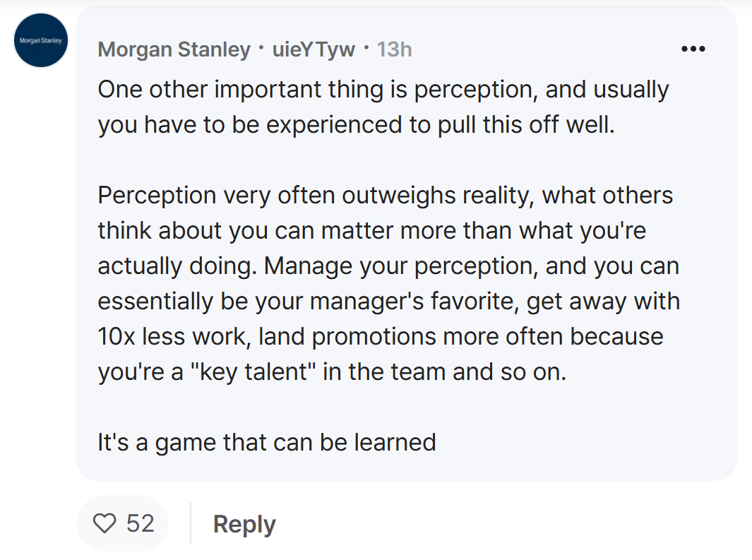Open the three-dots comment options menu
Screen dimensions: 752x560
pyautogui.click(x=693, y=49)
